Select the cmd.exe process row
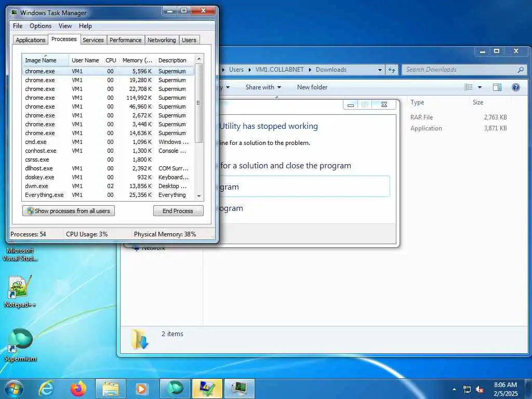The height and width of the screenshot is (399, 532). 108,142
